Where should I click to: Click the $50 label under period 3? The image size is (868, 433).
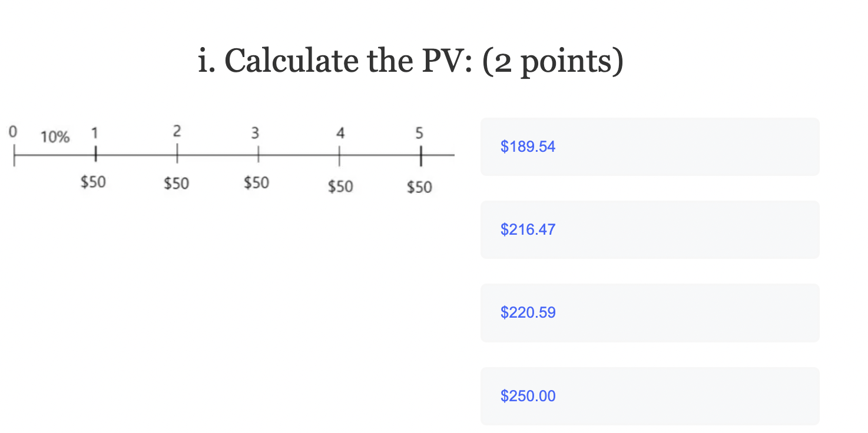click(x=256, y=183)
